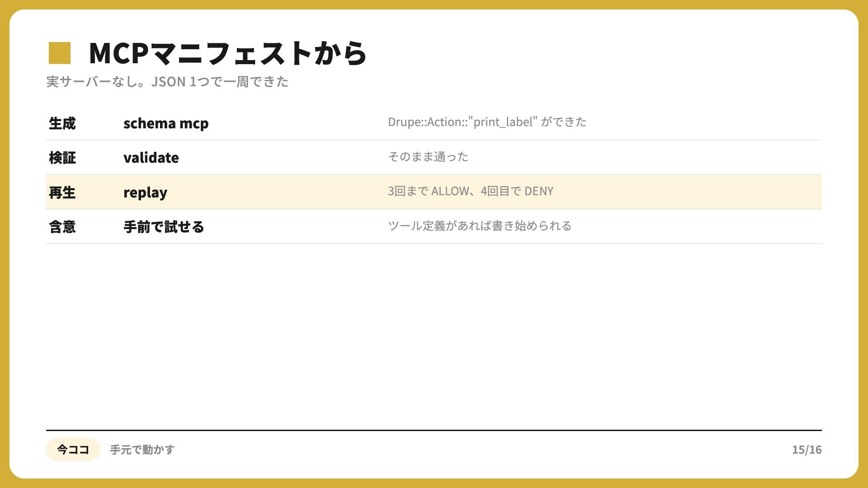Click the subtitle 実サーバーなし。JSON 1つで一周できた

[167, 82]
